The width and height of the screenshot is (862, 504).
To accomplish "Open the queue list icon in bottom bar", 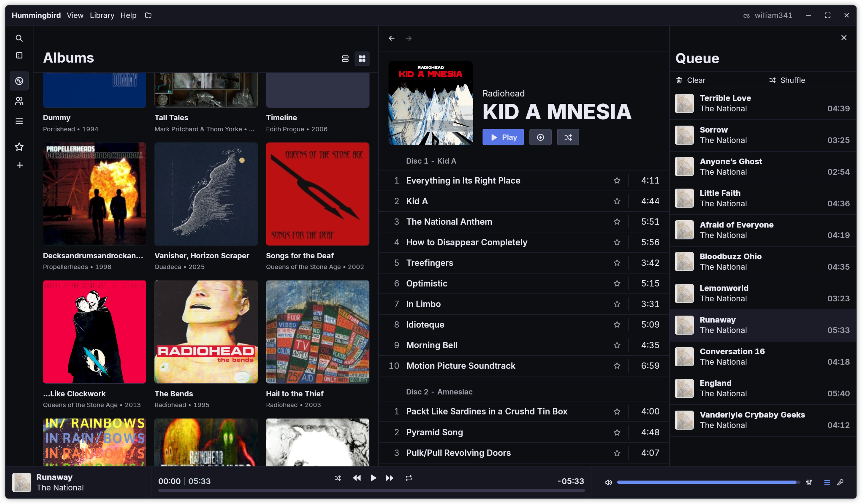I will tap(826, 482).
